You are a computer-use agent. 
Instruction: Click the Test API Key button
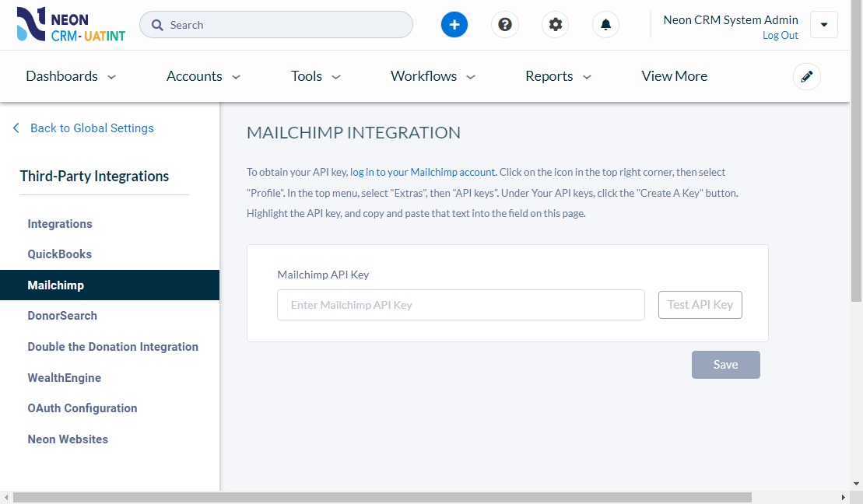(700, 305)
